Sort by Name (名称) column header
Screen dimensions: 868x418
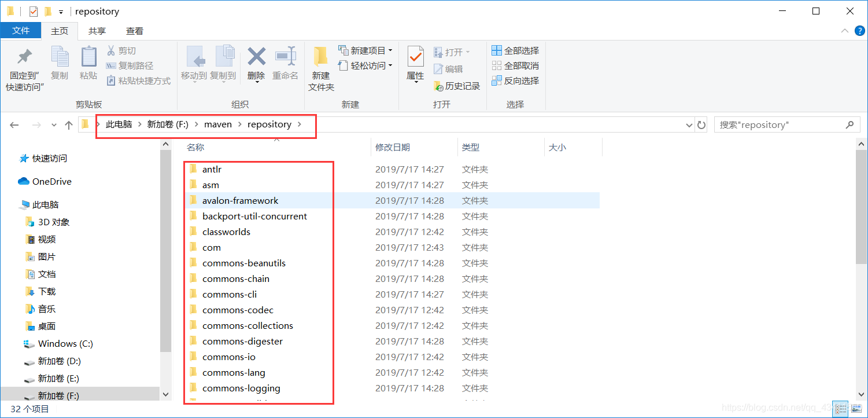tap(195, 148)
